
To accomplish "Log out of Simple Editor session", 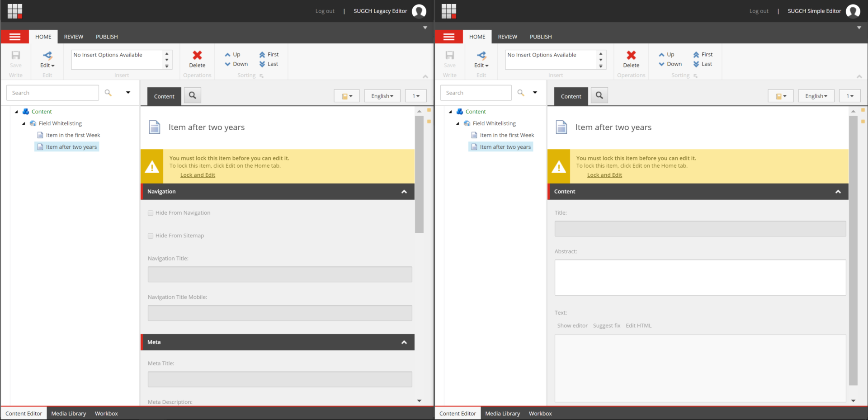I will (759, 11).
